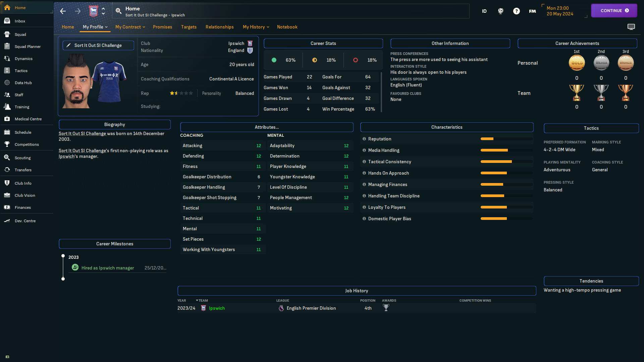
Task: Go forward with the right arrow
Action: pos(78,11)
